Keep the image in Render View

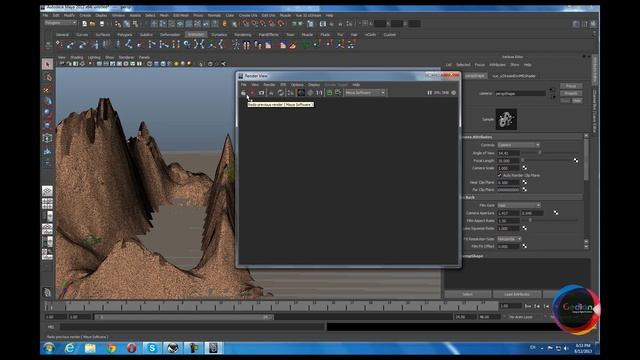click(329, 93)
